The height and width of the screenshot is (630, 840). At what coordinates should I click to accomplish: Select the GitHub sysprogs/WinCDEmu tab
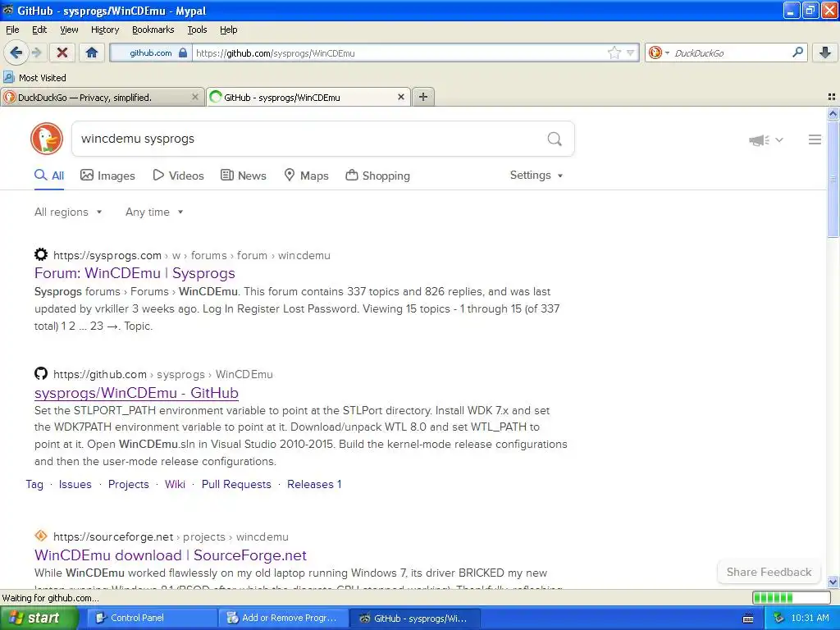click(x=308, y=98)
